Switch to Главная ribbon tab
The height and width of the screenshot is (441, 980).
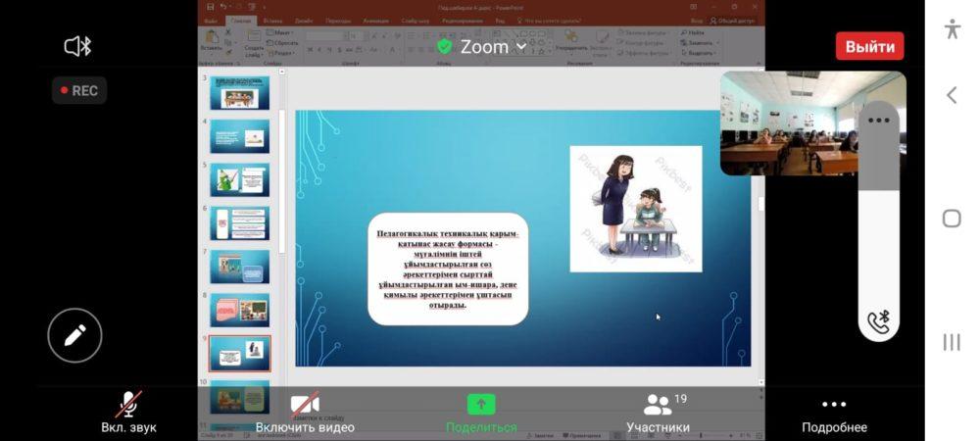coord(241,21)
